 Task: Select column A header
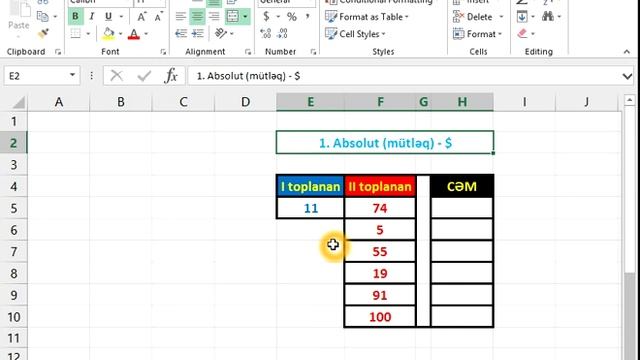click(x=59, y=102)
